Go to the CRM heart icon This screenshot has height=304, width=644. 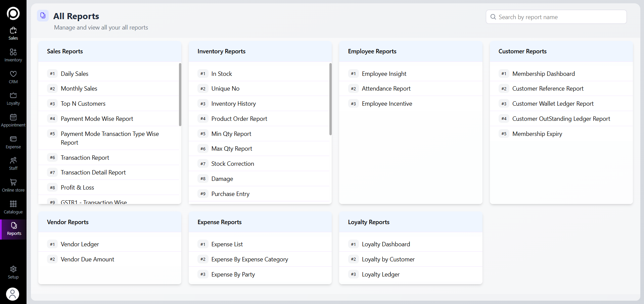click(x=13, y=74)
